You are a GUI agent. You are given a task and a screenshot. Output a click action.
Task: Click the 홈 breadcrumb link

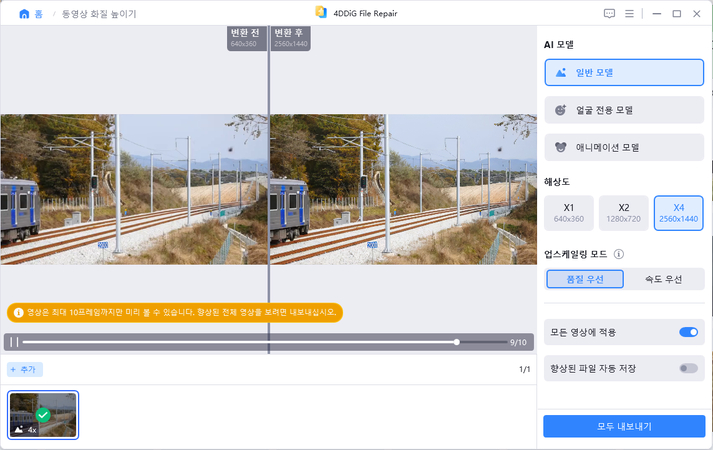click(39, 14)
